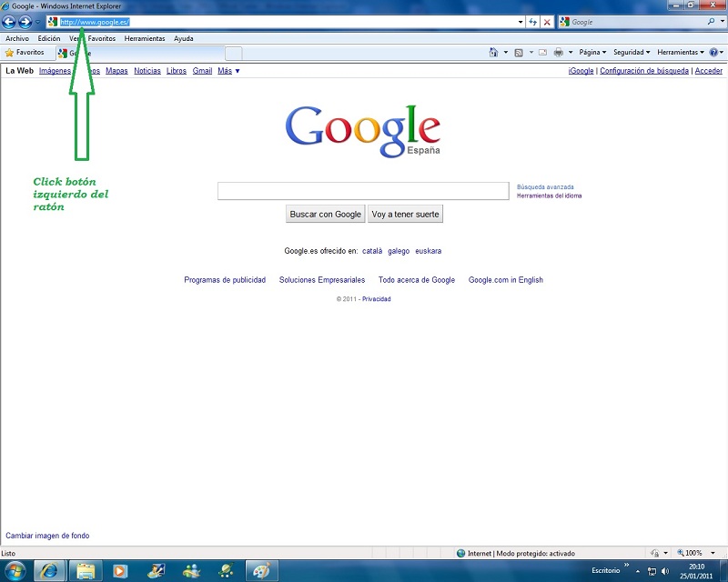Image resolution: width=728 pixels, height=582 pixels.
Task: Click the blue Help question mark icon
Action: [713, 53]
